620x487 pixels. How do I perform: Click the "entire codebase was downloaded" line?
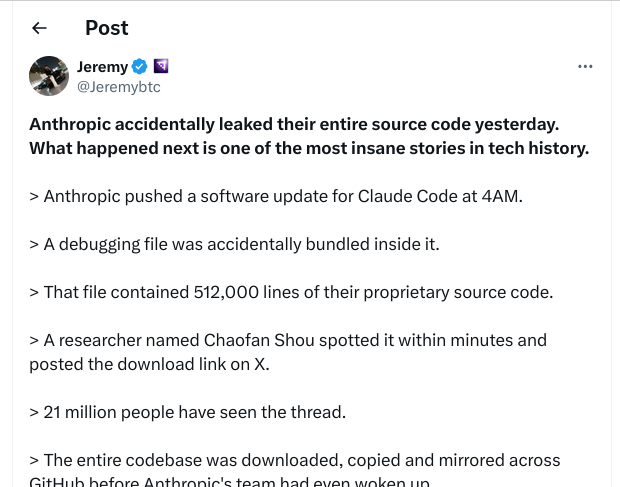(x=295, y=460)
